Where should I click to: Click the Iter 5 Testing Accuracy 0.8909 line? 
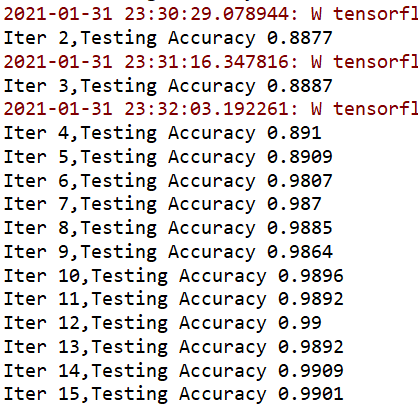(168, 157)
